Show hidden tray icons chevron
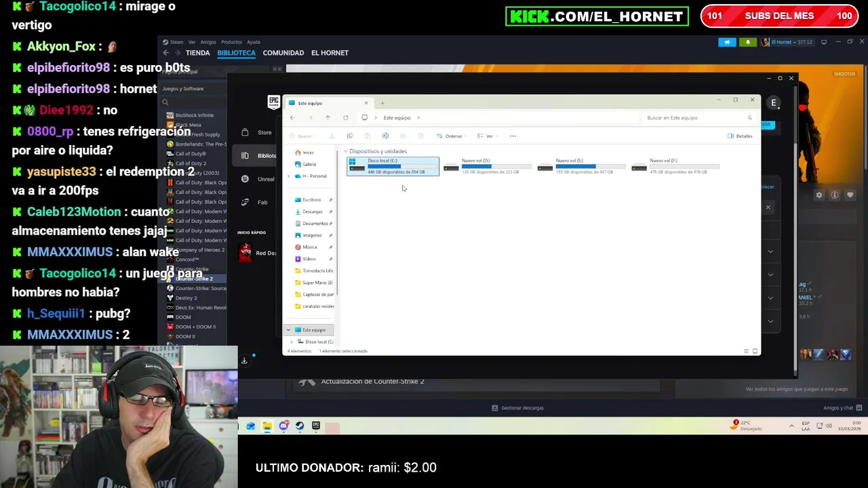This screenshot has width=868, height=488. click(x=791, y=426)
